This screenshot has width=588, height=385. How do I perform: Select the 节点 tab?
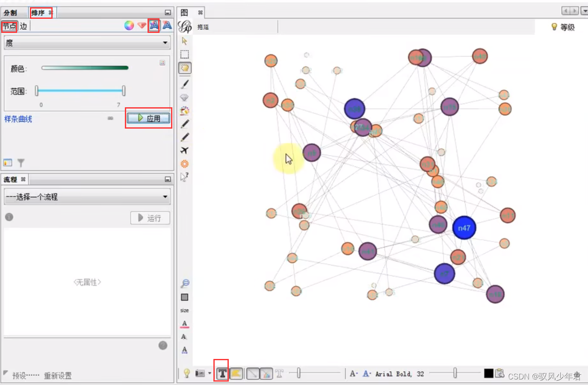pyautogui.click(x=9, y=26)
